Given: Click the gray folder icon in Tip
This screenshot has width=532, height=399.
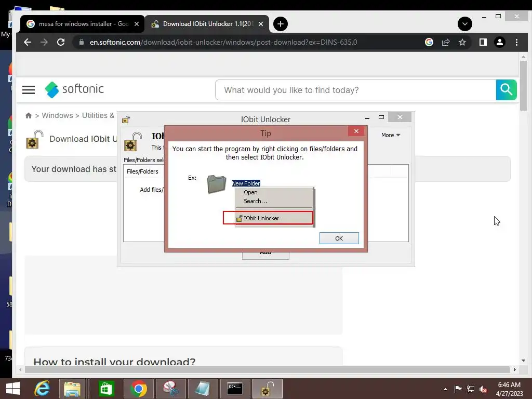Looking at the screenshot, I should click(217, 184).
